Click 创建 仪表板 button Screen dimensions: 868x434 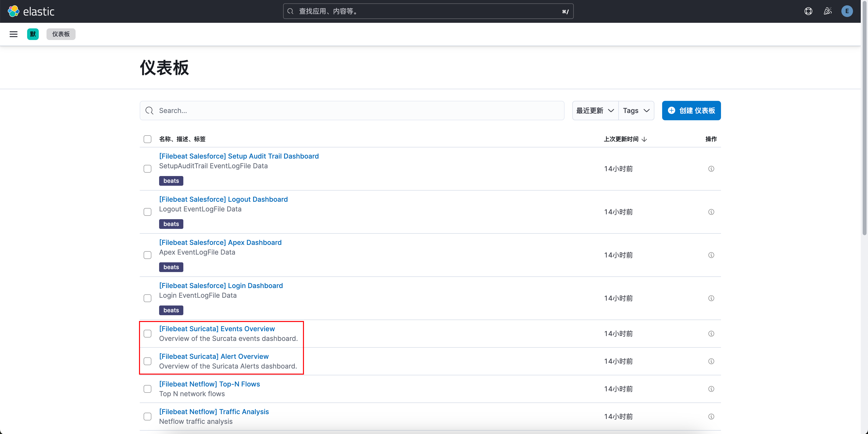(x=691, y=111)
